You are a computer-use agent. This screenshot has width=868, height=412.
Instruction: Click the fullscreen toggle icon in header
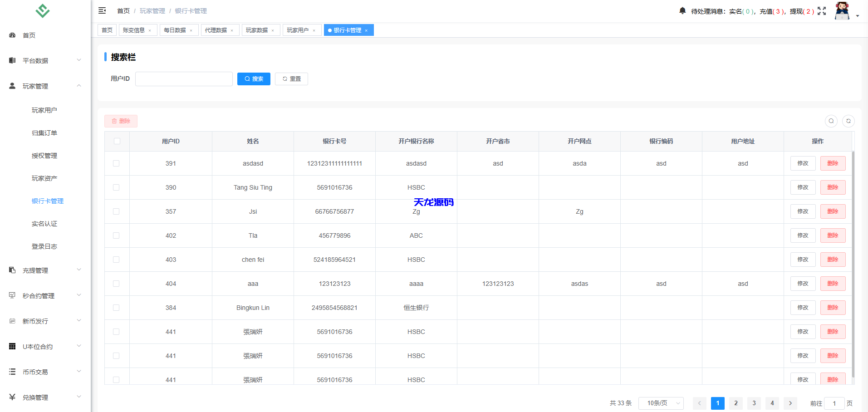(822, 11)
